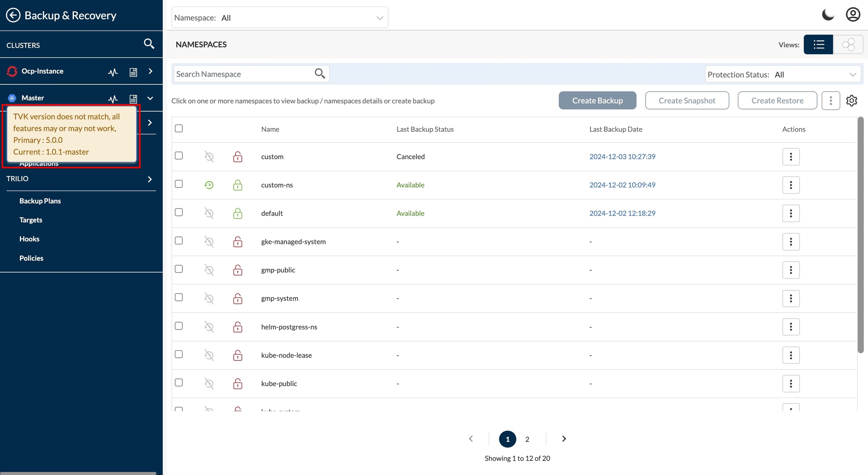Click Ocp-Instance activity monitor icon
The height and width of the screenshot is (475, 868).
point(113,72)
